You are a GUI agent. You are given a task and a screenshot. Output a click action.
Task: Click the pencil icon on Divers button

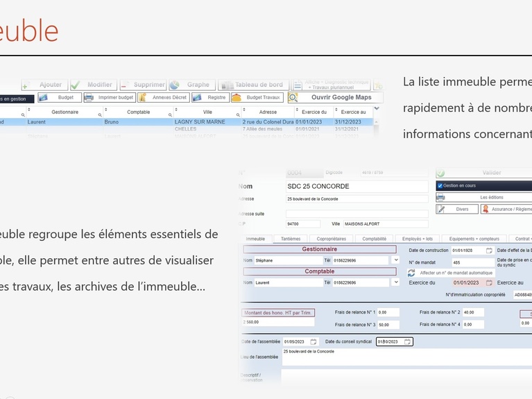[441, 209]
